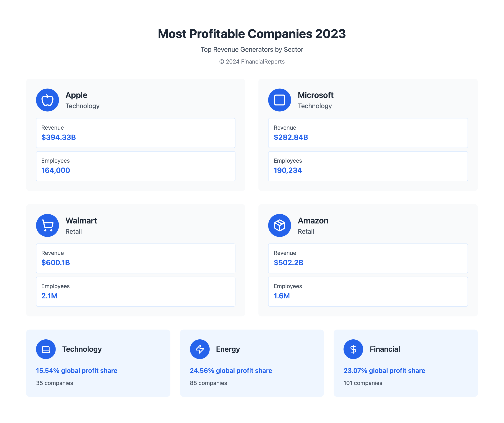Click the Energy lightning bolt icon
The width and height of the screenshot is (504, 423).
[x=200, y=349]
